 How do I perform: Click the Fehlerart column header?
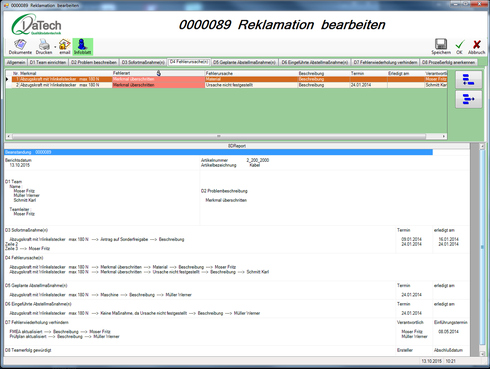pyautogui.click(x=158, y=73)
